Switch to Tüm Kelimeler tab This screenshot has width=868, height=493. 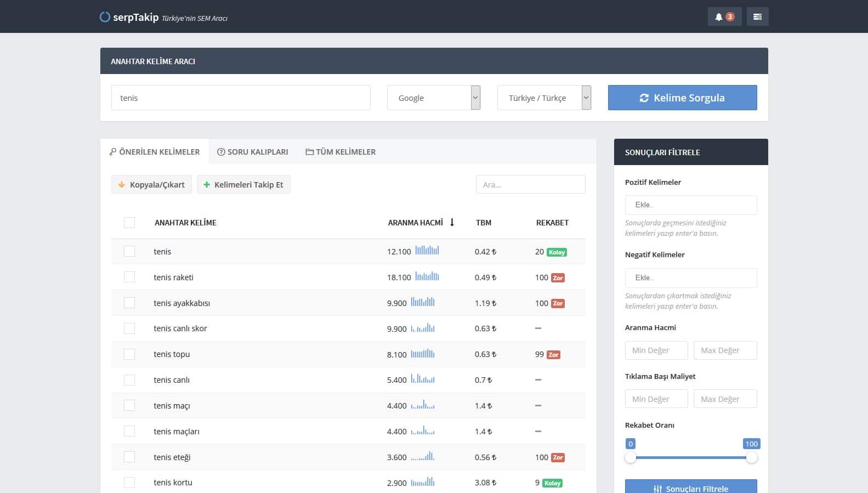341,152
